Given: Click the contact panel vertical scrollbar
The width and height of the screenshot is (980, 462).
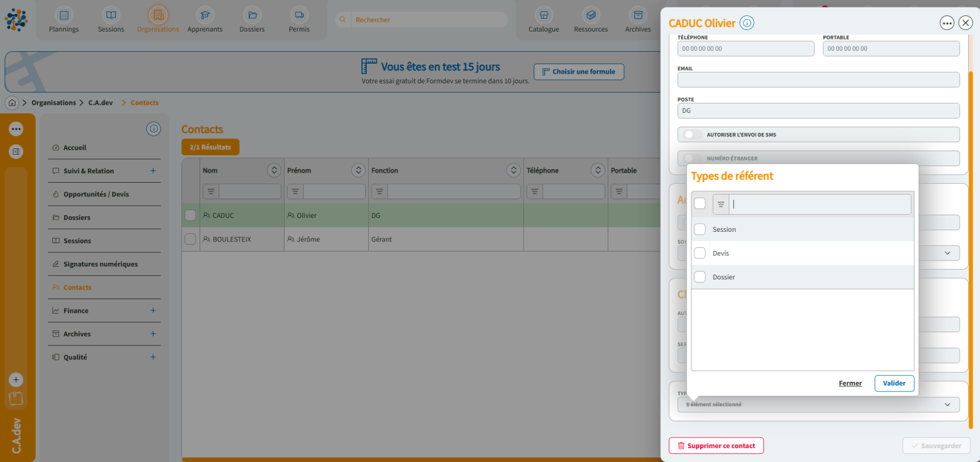Looking at the screenshot, I should pos(971,240).
